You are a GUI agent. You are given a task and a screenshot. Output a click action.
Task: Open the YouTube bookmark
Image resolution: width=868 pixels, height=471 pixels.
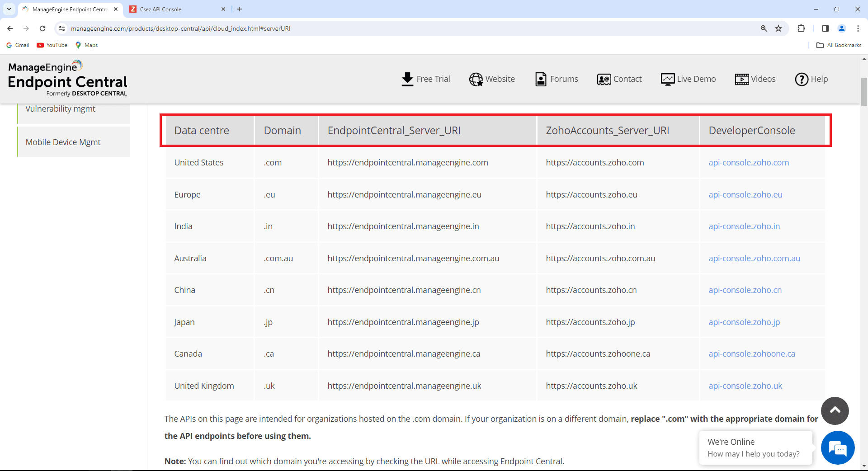tap(52, 45)
